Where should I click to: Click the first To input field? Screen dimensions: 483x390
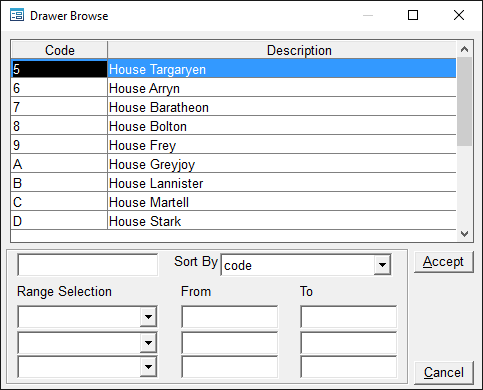pos(349,317)
